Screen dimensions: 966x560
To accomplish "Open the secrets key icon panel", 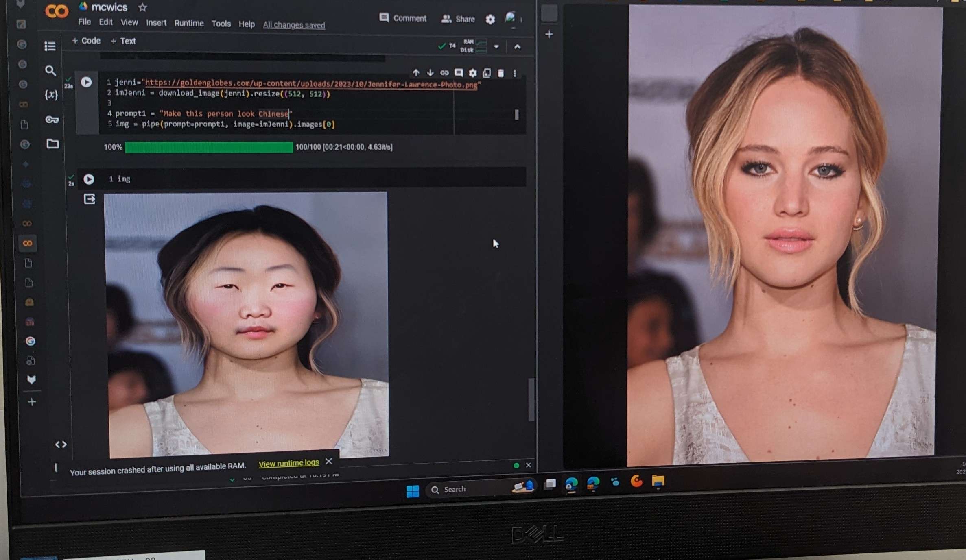I will click(52, 120).
